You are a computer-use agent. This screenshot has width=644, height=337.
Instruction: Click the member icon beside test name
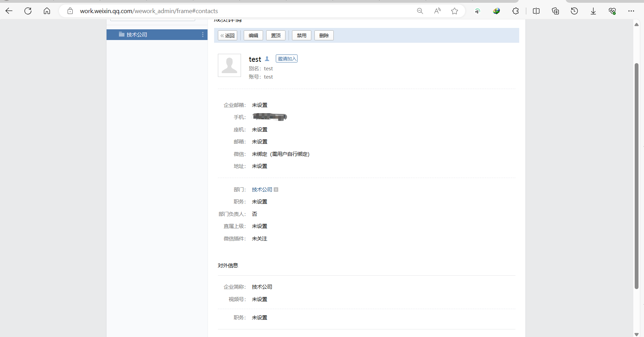click(267, 59)
